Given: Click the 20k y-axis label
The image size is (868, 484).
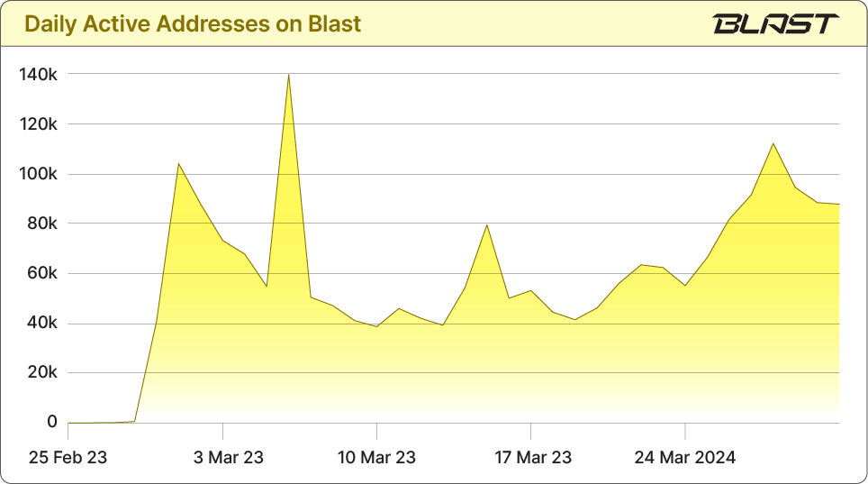Looking at the screenshot, I should 42,372.
